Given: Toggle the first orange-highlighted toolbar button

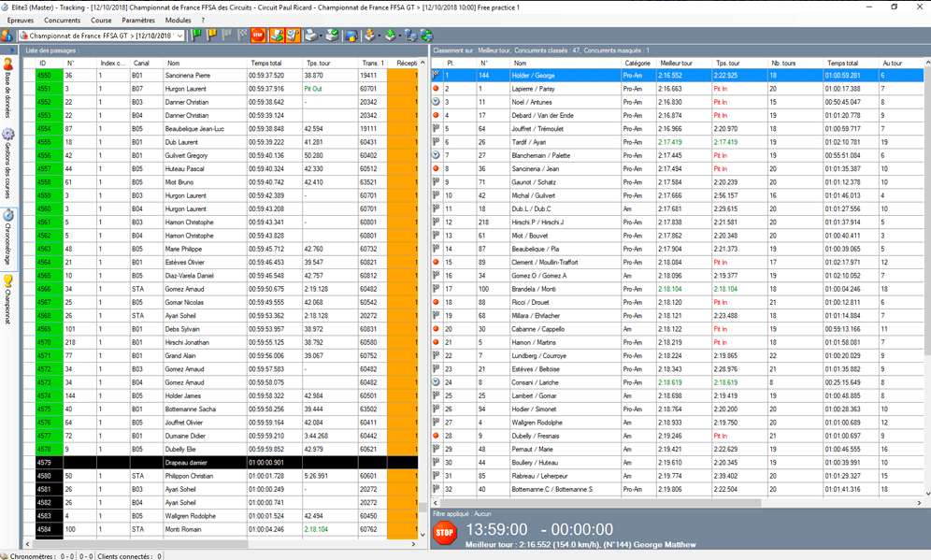Looking at the screenshot, I should point(277,36).
